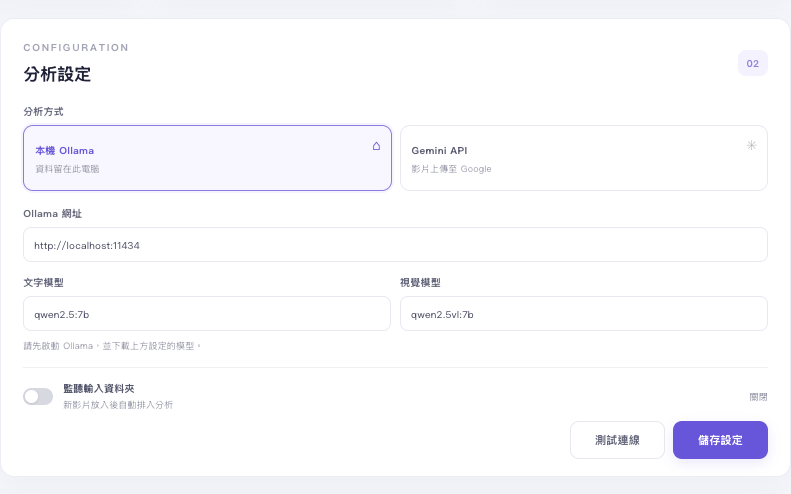The image size is (791, 494).
Task: Click the 分析設定 heading
Action: click(57, 74)
